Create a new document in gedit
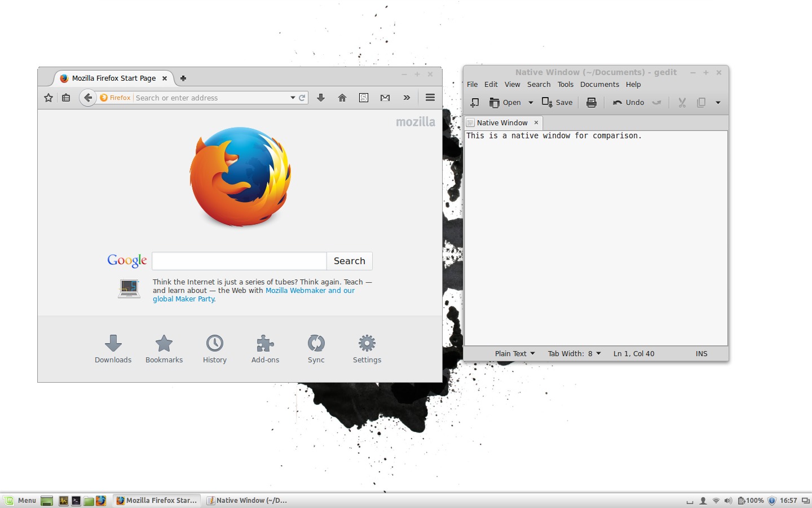 475,102
